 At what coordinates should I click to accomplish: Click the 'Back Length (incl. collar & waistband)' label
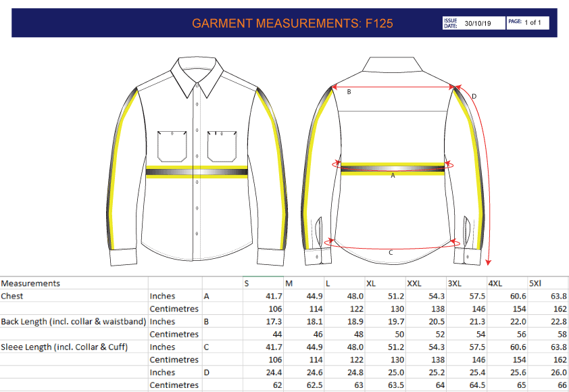pyautogui.click(x=73, y=321)
